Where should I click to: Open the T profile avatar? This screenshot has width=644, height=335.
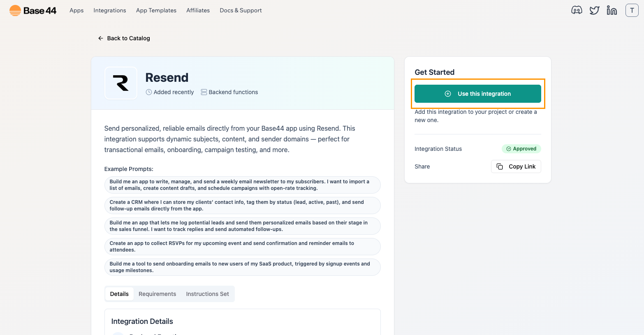(x=632, y=10)
